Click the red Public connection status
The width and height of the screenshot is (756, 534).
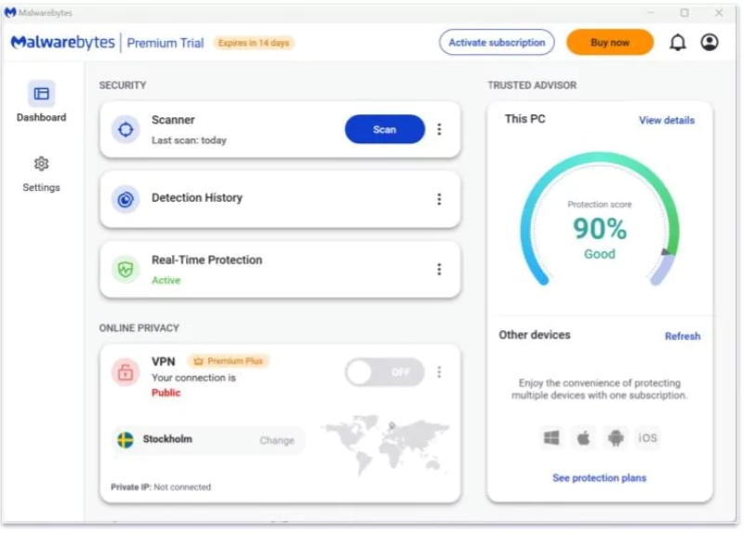(x=166, y=393)
